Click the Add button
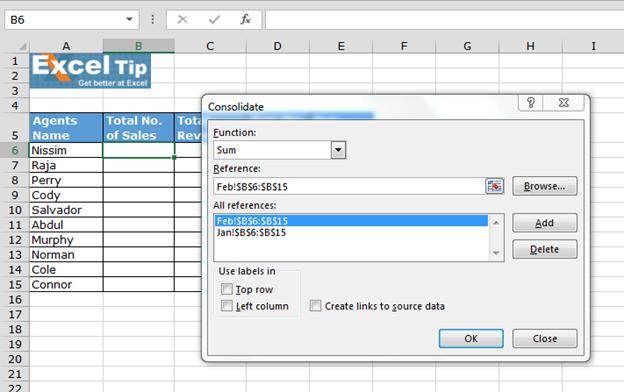 (544, 223)
